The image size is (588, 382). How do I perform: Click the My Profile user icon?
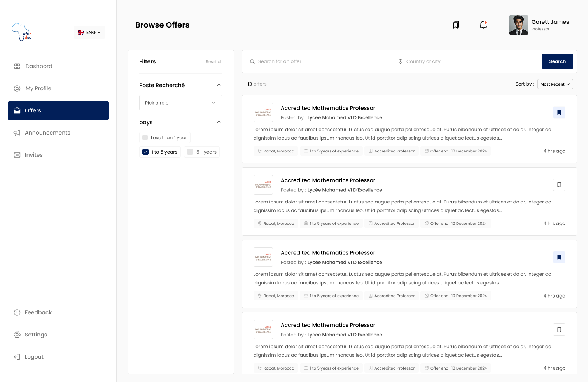pos(17,88)
